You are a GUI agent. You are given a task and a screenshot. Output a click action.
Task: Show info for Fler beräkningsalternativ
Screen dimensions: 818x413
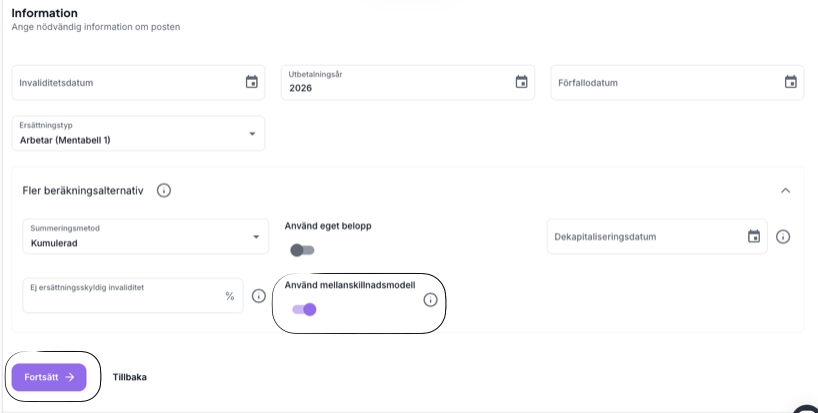click(164, 190)
